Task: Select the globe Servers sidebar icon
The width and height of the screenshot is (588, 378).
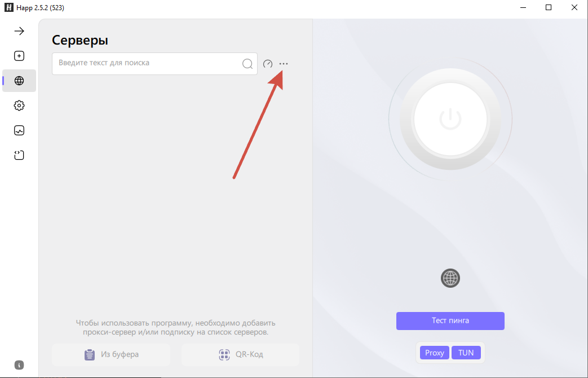Action: pyautogui.click(x=19, y=81)
